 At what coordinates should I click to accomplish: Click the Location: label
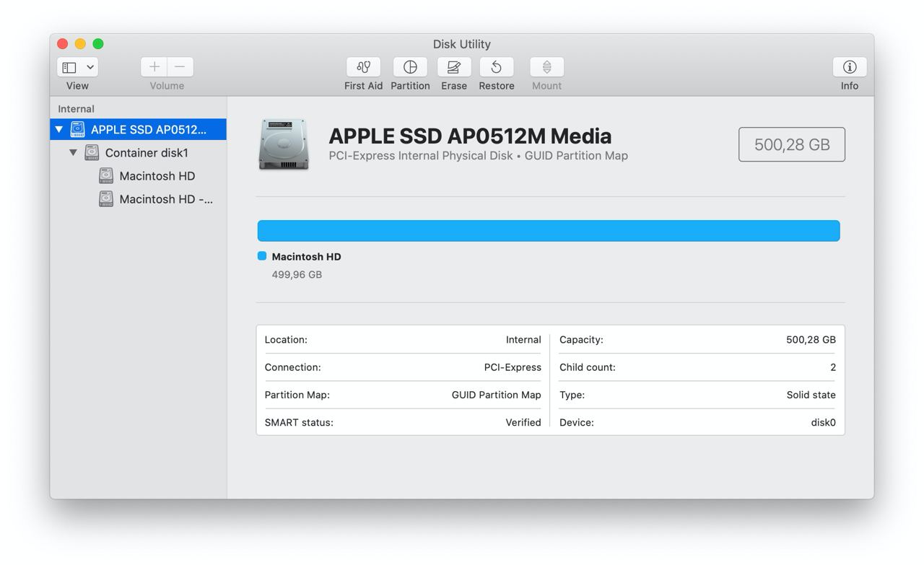[x=286, y=340]
